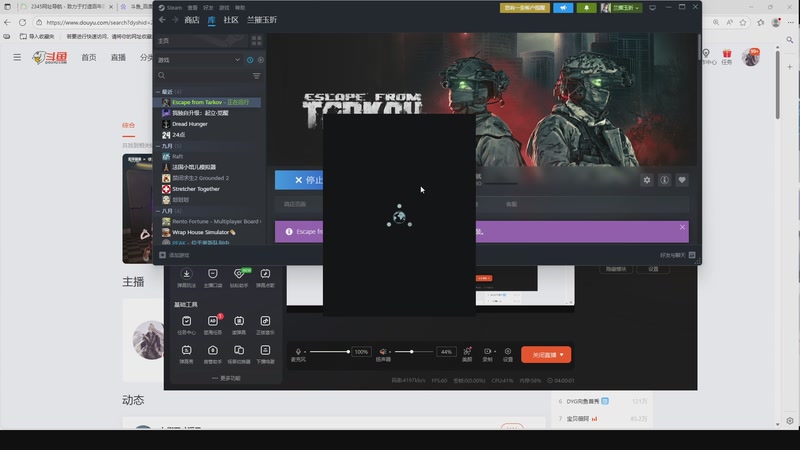This screenshot has height=450, width=800.
Task: Select the 综合 search results tab
Action: tap(129, 125)
